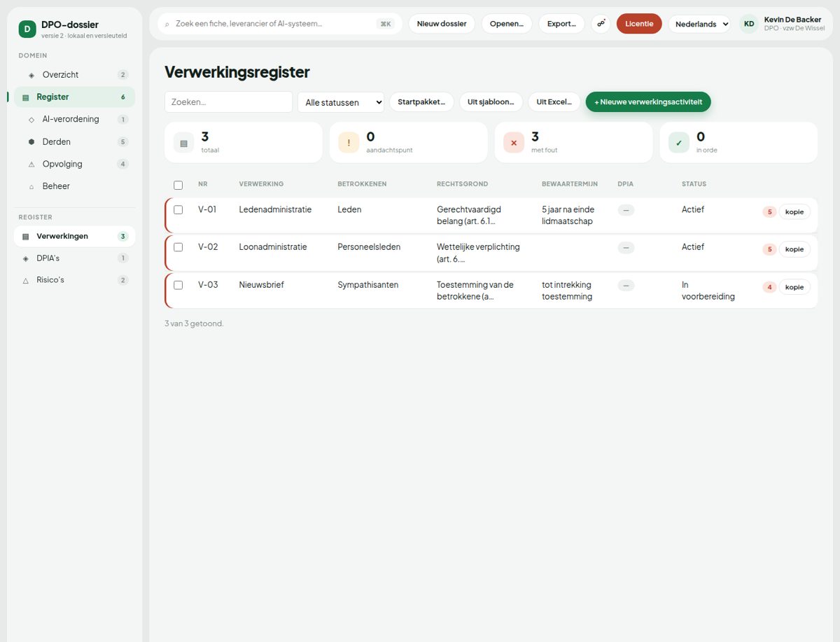The height and width of the screenshot is (642, 840).
Task: Open the 'Alle statussen' filter dropdown
Action: click(341, 102)
